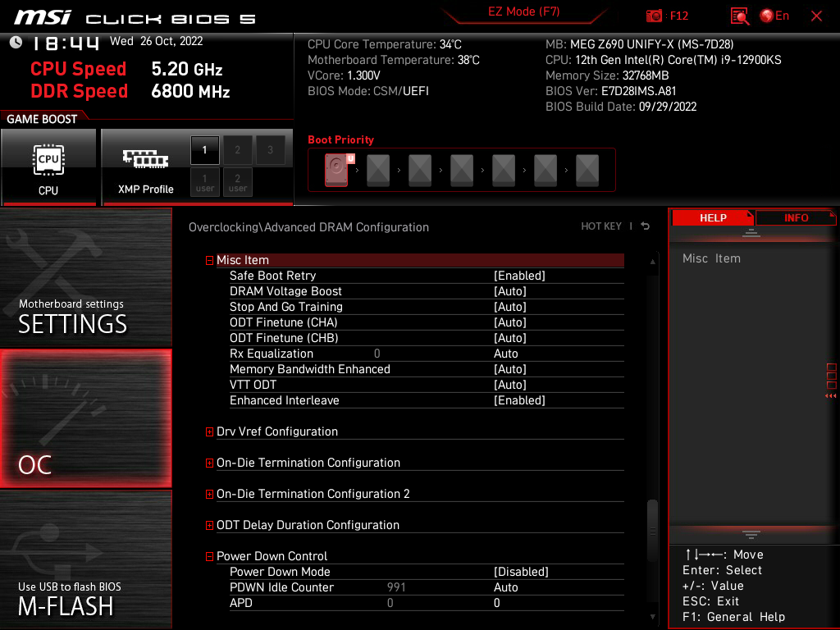Click the DDR Speed 6800 MHz reading
840x630 pixels.
click(x=130, y=91)
